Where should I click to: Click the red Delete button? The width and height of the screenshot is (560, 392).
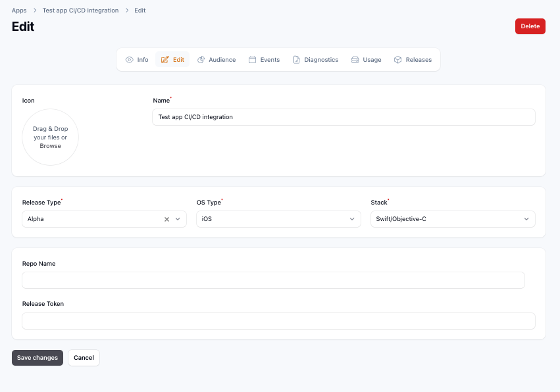(x=530, y=26)
